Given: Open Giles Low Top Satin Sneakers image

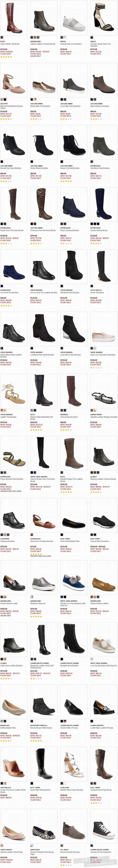Looking at the screenshot, I should pos(104,328).
